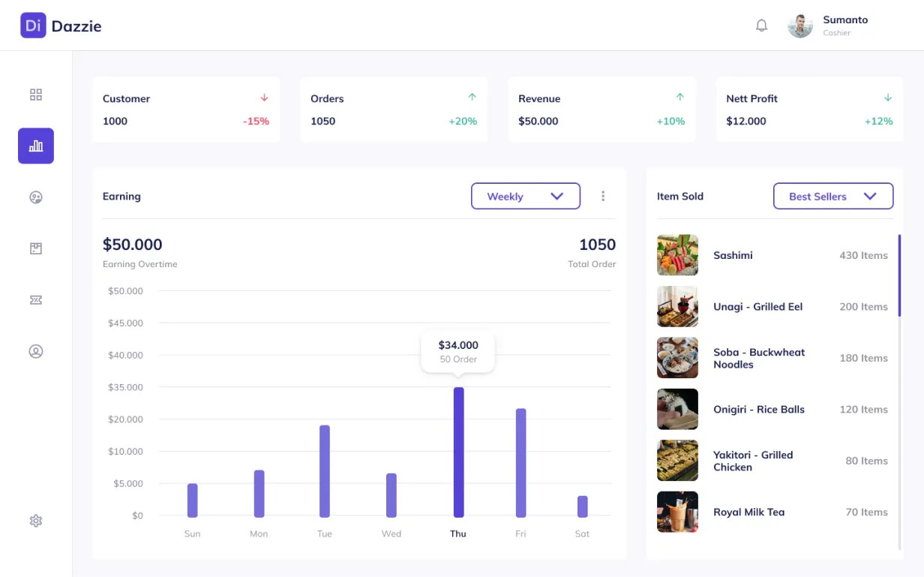Select the Tue bar in chart
This screenshot has width=924, height=577.
pyautogui.click(x=325, y=471)
